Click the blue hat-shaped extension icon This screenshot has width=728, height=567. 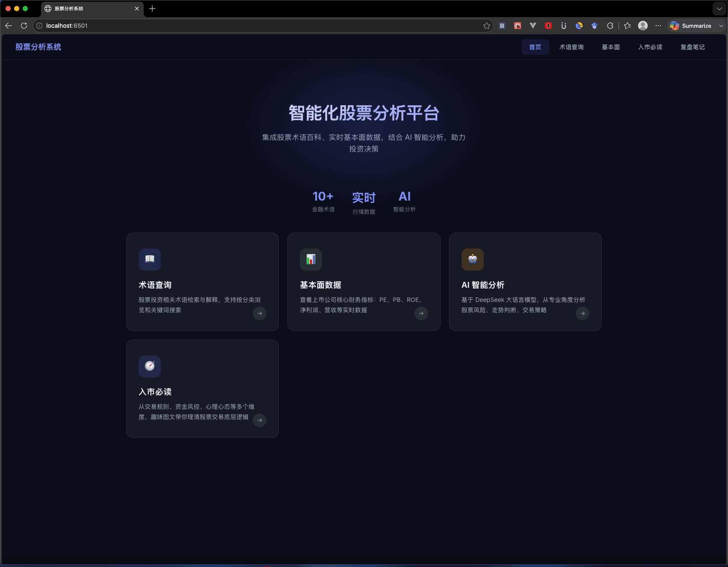tap(595, 26)
